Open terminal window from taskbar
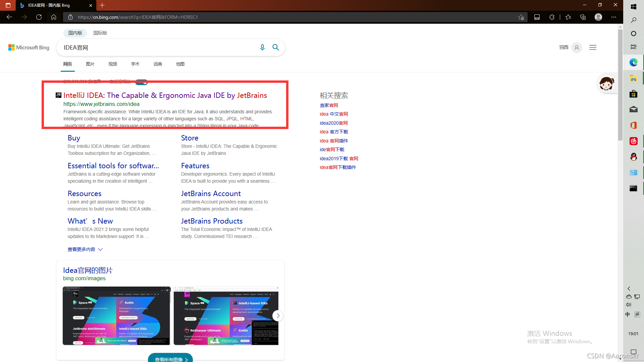The image size is (644, 362). [634, 188]
